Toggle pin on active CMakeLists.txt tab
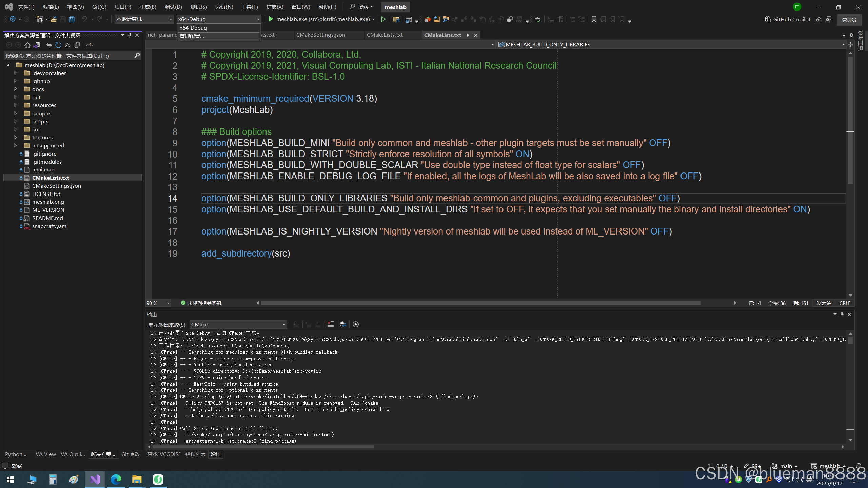868x488 pixels. [x=468, y=35]
